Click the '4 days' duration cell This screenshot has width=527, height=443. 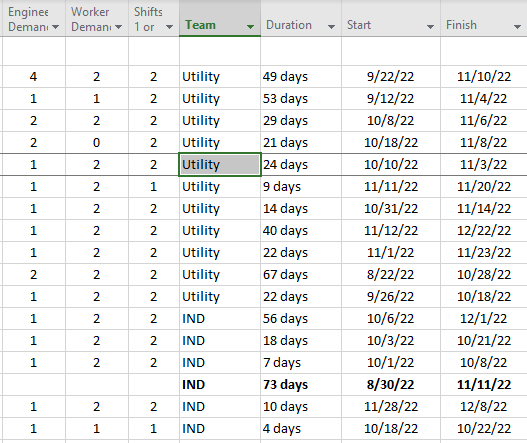[301, 429]
